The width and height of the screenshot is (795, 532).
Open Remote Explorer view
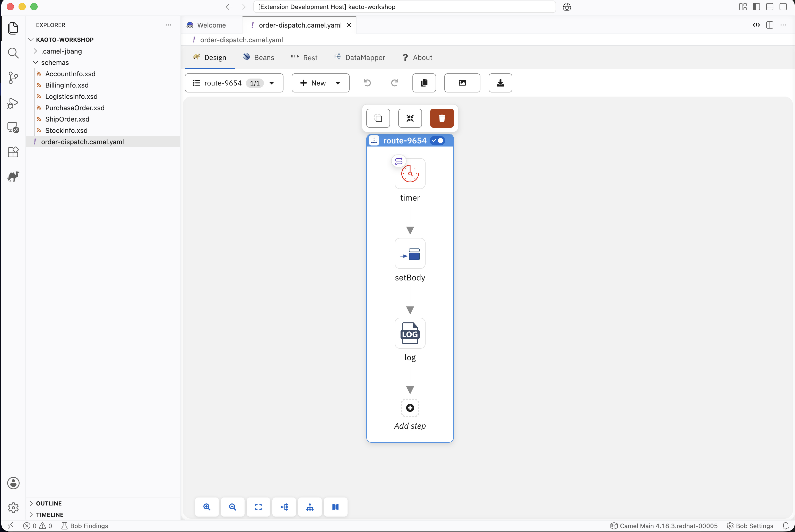click(13, 127)
